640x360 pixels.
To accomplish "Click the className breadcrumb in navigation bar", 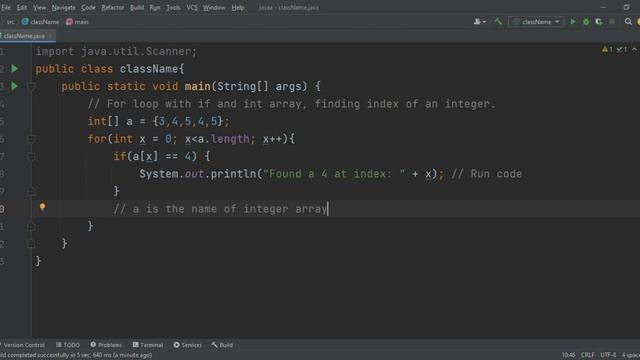I will click(x=40, y=22).
